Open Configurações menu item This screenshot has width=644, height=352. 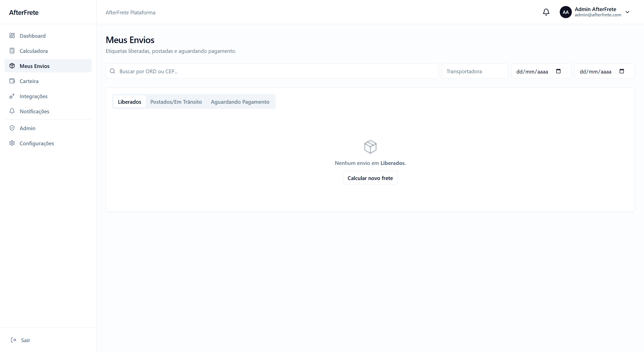48,143
